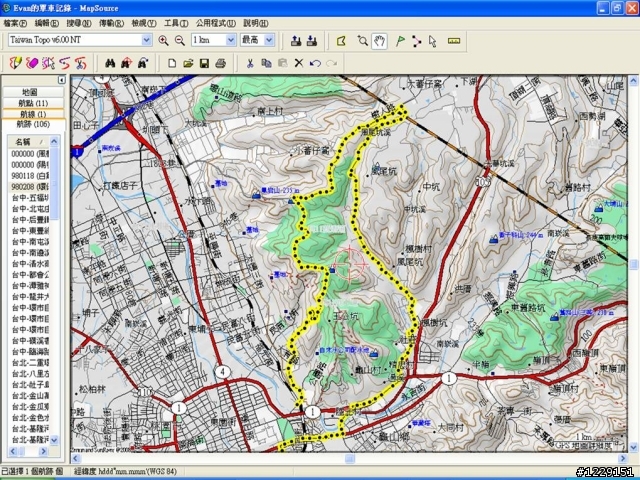Click the send to device icon

pyautogui.click(x=296, y=40)
